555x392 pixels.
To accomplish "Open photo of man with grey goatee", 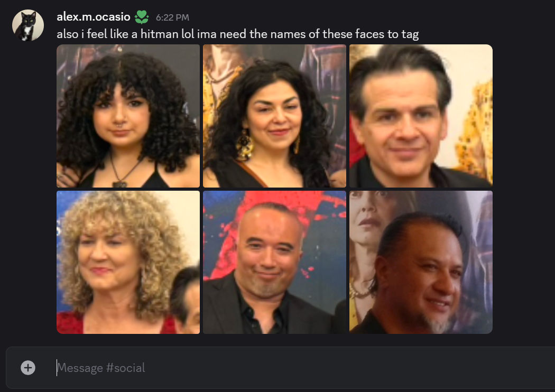I will (421, 262).
